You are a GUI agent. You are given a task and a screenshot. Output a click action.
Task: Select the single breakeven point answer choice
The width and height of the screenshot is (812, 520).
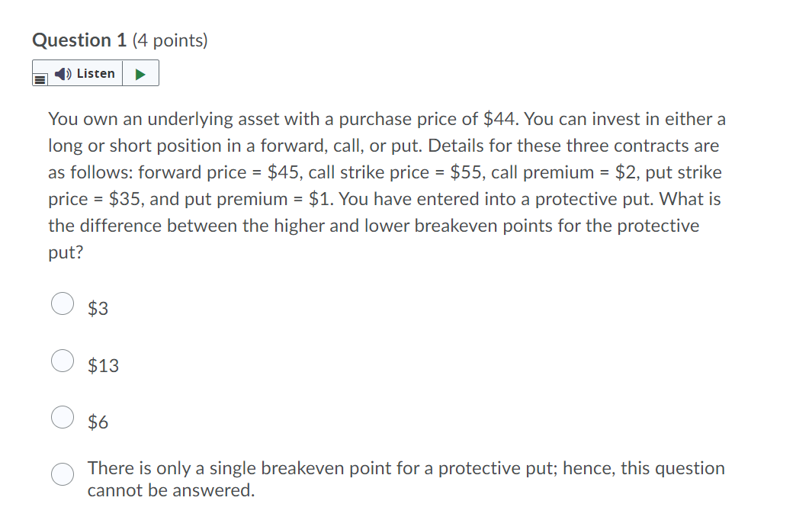[x=62, y=474]
